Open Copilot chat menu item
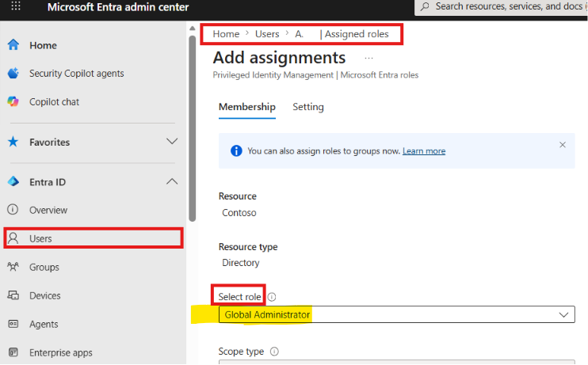This screenshot has width=588, height=365. pyautogui.click(x=55, y=102)
